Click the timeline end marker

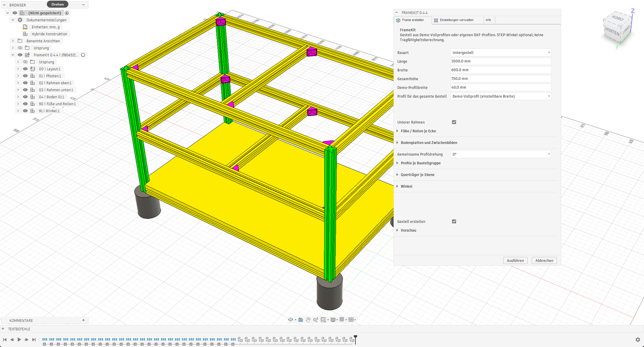pyautogui.click(x=355, y=339)
